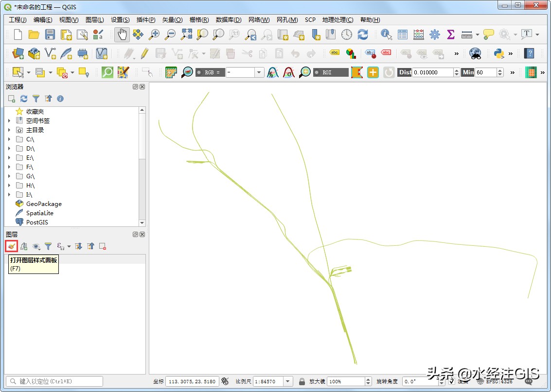Zoom to full map extent
This screenshot has width=551, height=392.
(186, 34)
